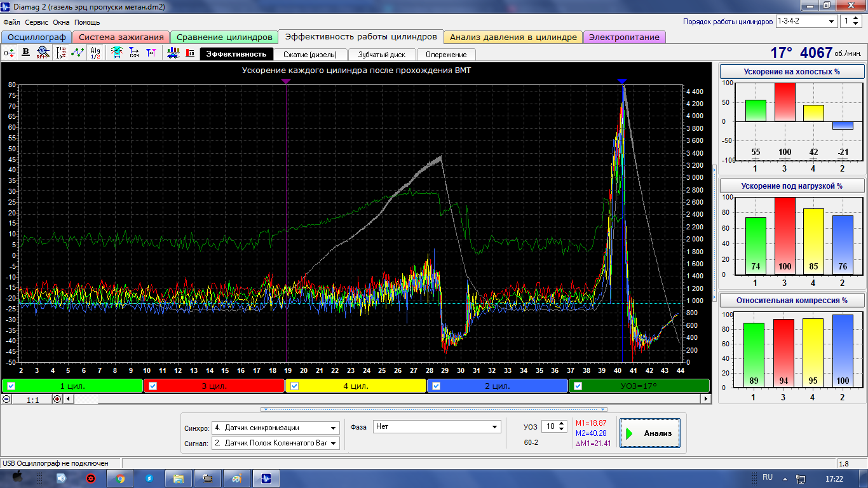This screenshot has height=488, width=868.
Task: Show hidden tray icons arrow
Action: (785, 478)
